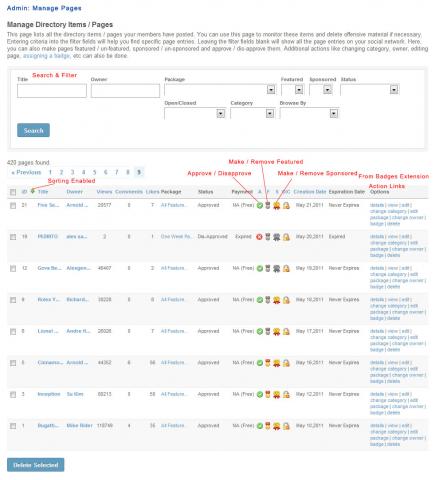This screenshot has height=480, width=439.
Task: Open owner Su Kim's profile link
Action: point(75,394)
